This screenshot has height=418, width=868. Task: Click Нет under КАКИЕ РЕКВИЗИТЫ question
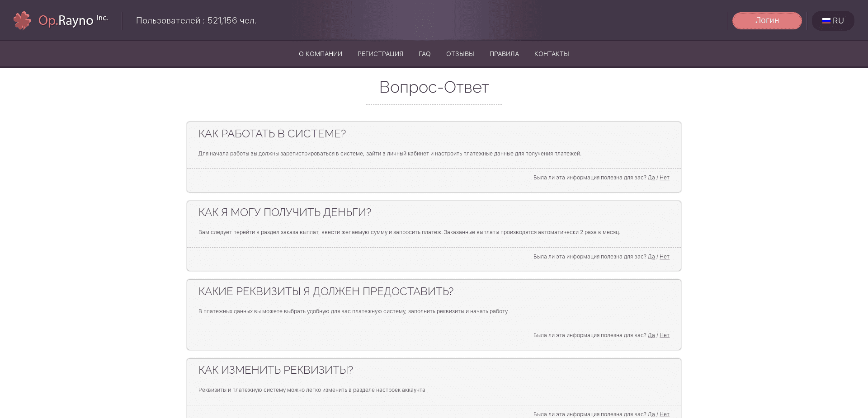click(664, 335)
